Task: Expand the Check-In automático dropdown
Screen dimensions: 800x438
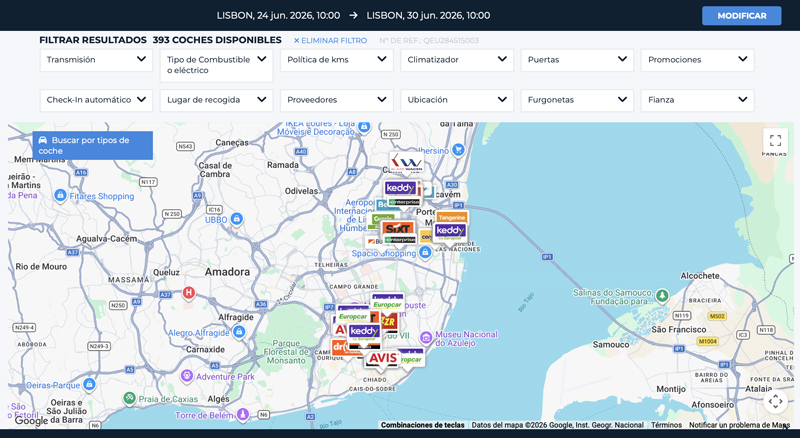Action: [x=96, y=100]
